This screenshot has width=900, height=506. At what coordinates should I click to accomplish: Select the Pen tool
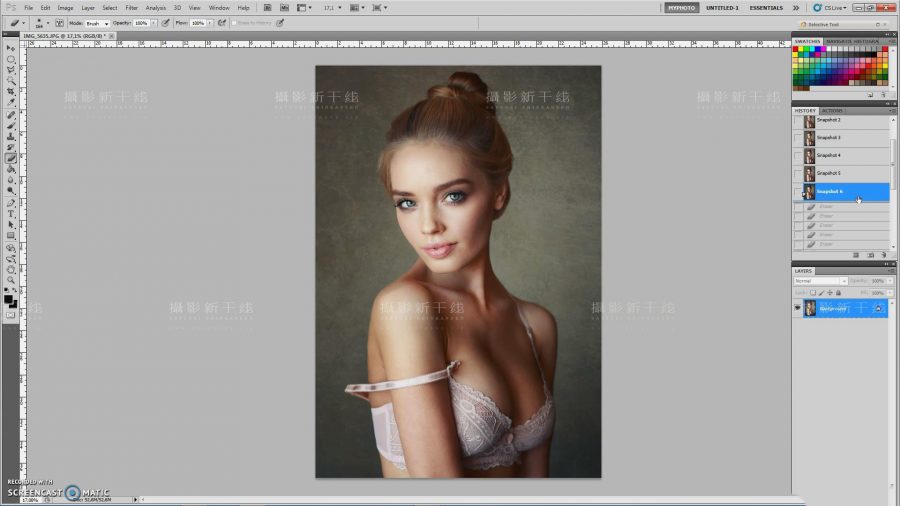11,204
